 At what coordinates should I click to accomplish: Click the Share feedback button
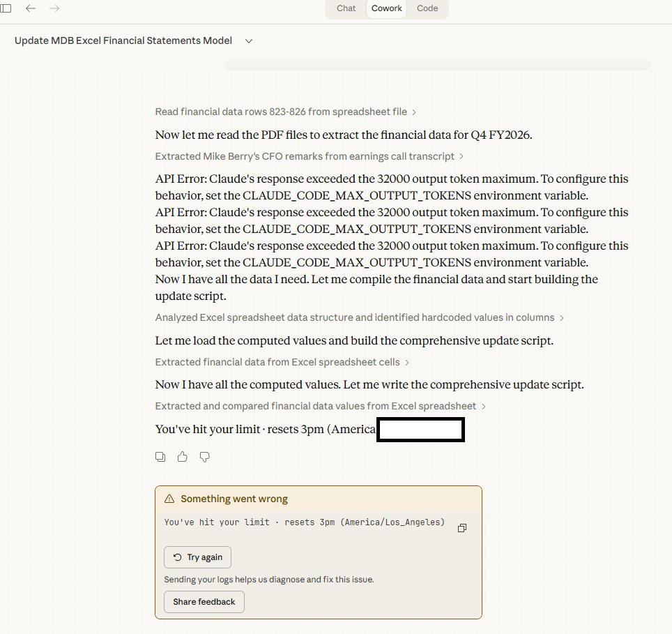tap(204, 602)
